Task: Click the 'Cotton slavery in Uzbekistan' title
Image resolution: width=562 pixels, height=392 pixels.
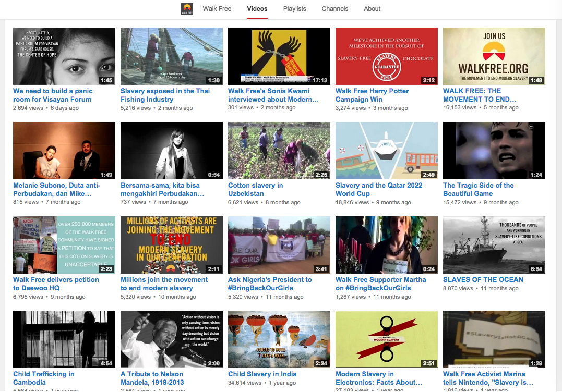Action: [256, 189]
